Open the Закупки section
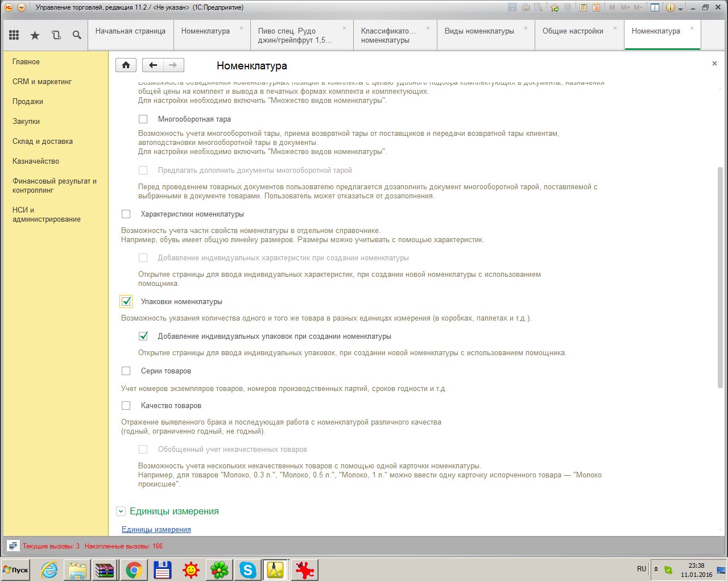 click(x=26, y=122)
